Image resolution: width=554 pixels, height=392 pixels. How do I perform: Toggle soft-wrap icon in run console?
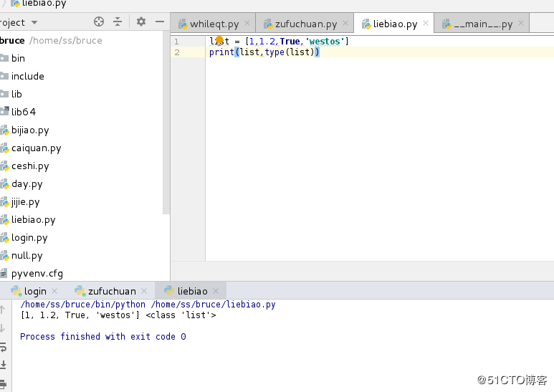pos(3,348)
